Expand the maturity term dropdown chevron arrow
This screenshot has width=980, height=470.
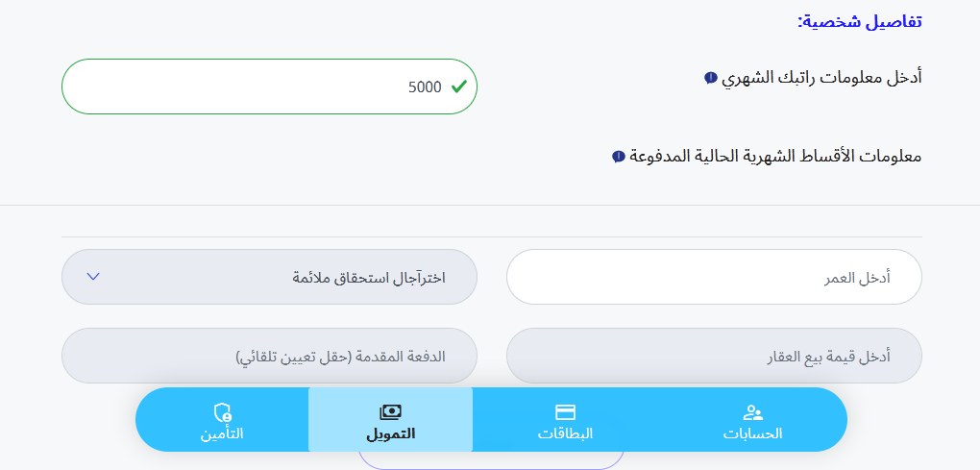pyautogui.click(x=93, y=277)
